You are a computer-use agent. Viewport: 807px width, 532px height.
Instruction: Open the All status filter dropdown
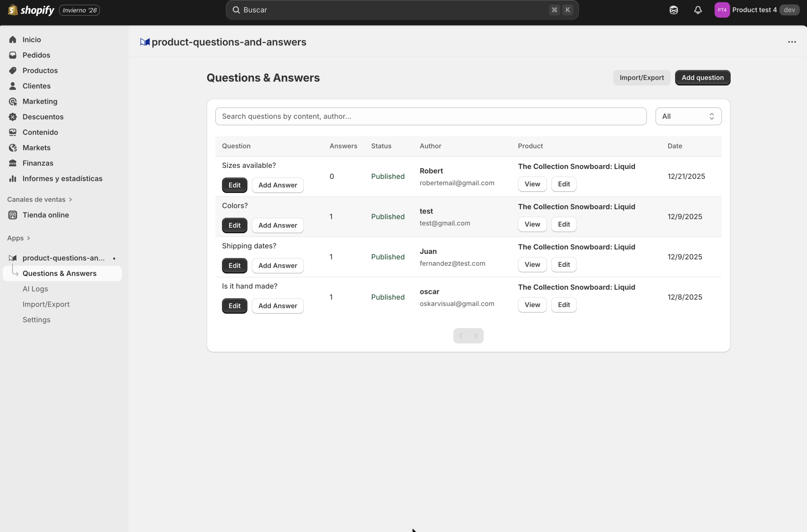click(x=688, y=116)
